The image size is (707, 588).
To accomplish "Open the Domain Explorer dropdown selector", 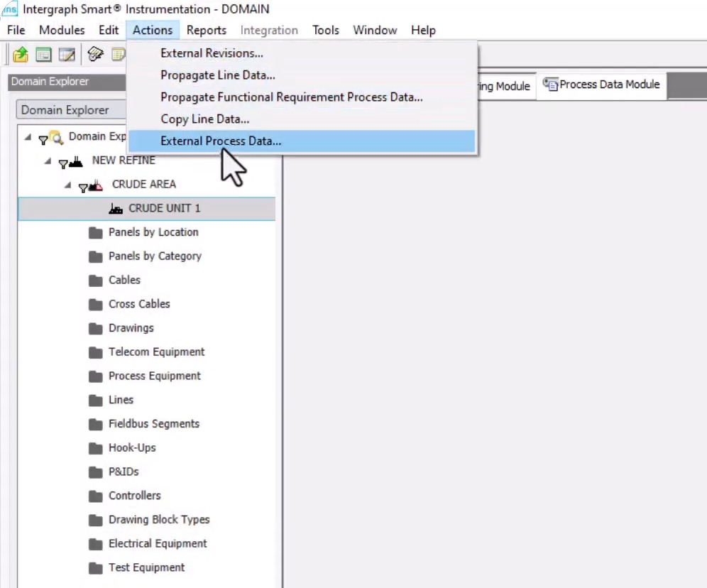I will (71, 109).
